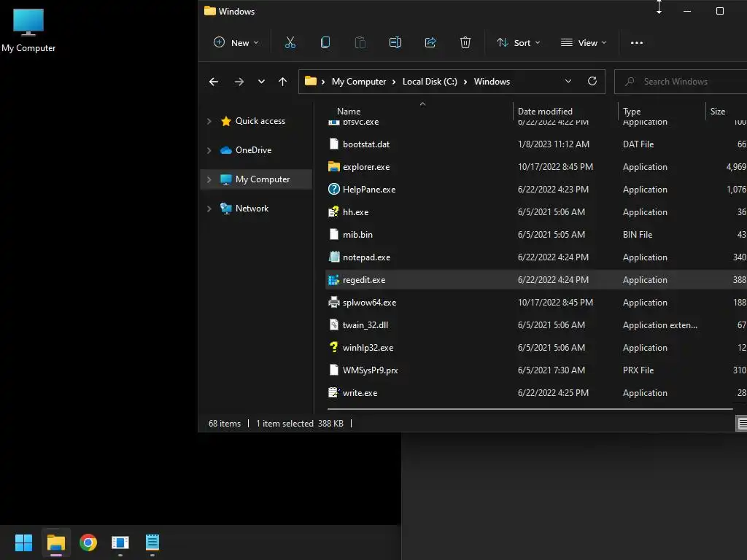Image resolution: width=747 pixels, height=560 pixels.
Task: Sort by Date modified column header
Action: [545, 111]
